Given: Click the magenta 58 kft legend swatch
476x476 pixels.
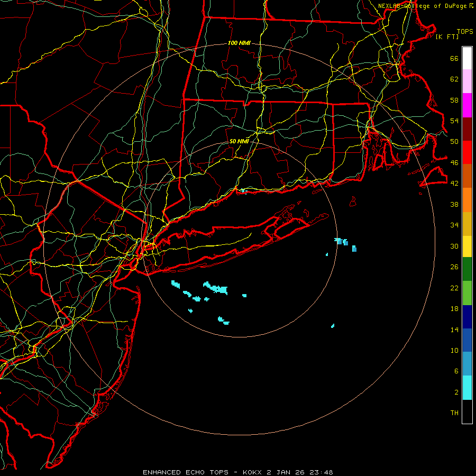Looking at the screenshot, I should 467,105.
